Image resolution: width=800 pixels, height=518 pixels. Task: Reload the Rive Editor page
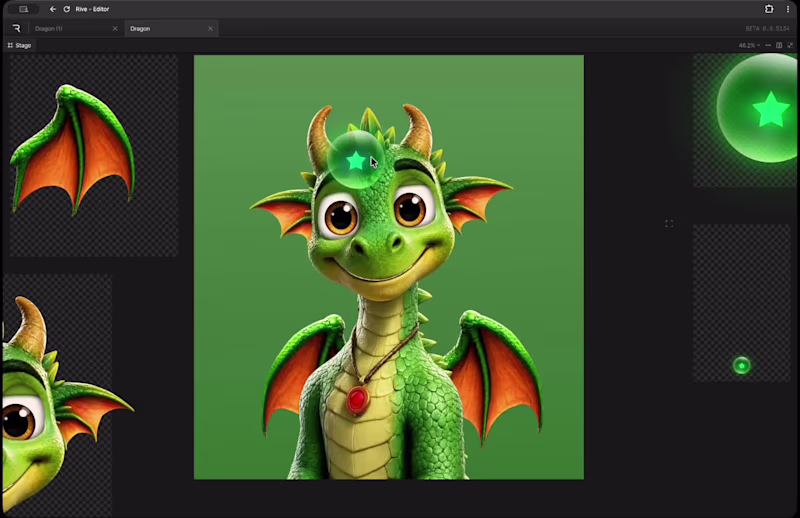pos(66,9)
